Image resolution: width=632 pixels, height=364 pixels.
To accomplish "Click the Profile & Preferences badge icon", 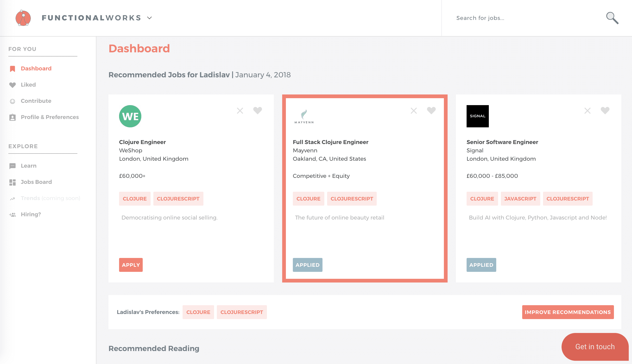I will coord(13,117).
